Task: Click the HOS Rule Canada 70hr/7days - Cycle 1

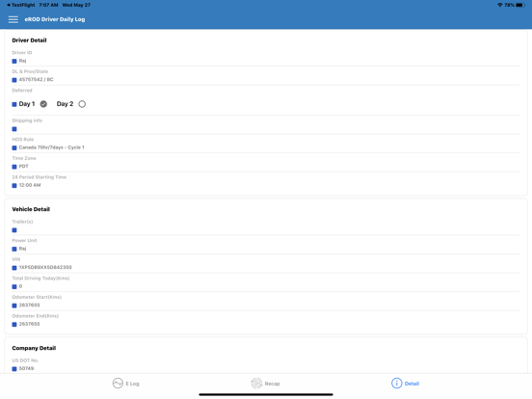Action: [52, 147]
